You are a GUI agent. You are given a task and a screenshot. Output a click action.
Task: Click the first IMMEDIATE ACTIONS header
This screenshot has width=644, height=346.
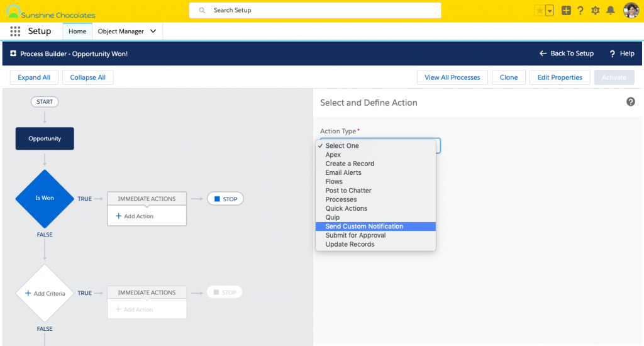click(x=147, y=198)
